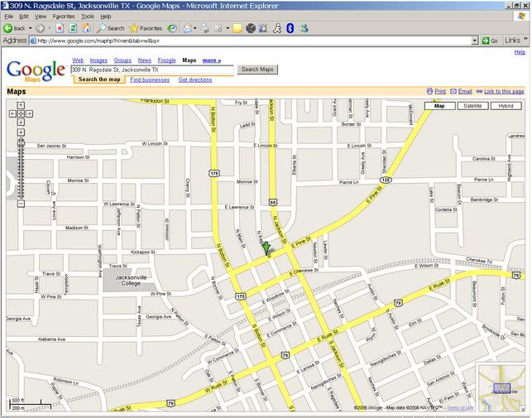Viewport: 532px width, 418px height.
Task: Click the Search Maps button
Action: (x=257, y=70)
